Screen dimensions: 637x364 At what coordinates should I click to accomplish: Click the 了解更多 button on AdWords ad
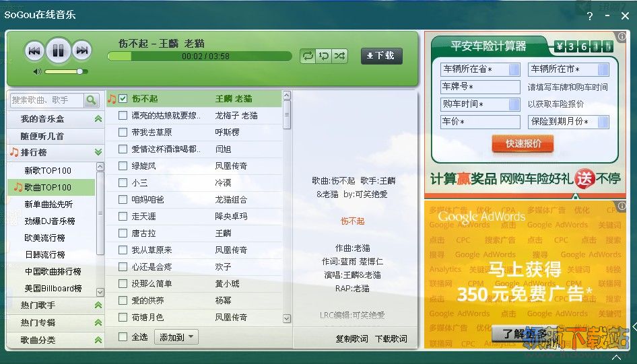pyautogui.click(x=525, y=334)
